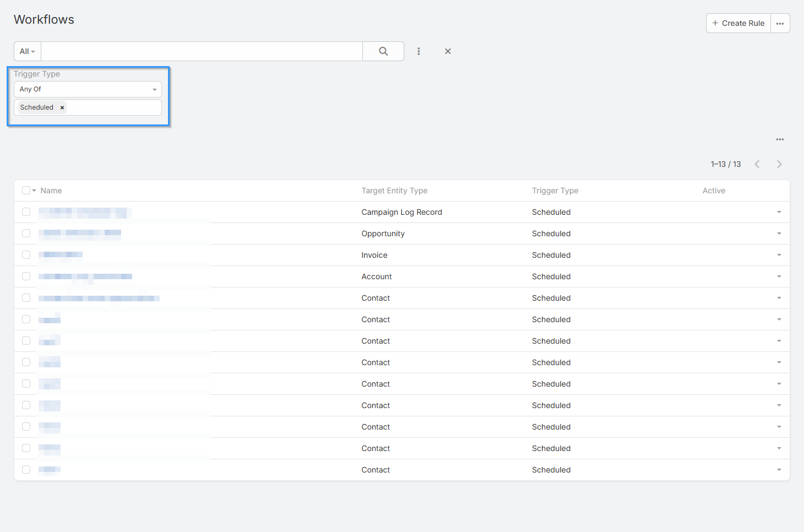Image resolution: width=804 pixels, height=532 pixels.
Task: Go to the previous page of results
Action: coord(757,164)
